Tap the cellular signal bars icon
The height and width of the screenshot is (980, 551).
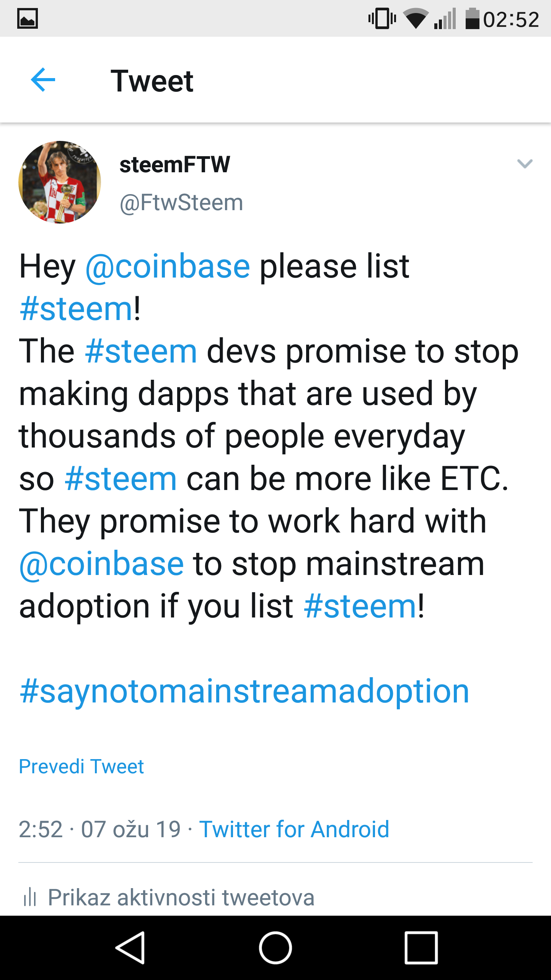click(445, 18)
